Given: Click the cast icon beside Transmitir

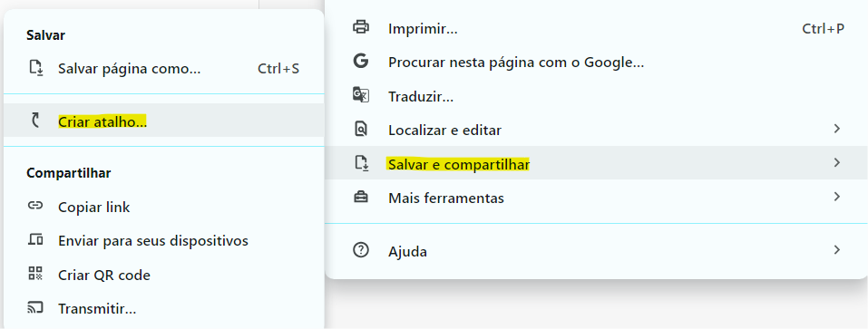Looking at the screenshot, I should click(x=35, y=307).
